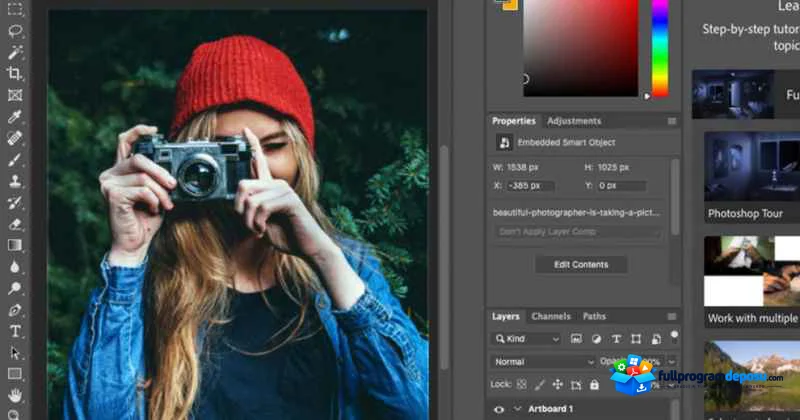The width and height of the screenshot is (800, 420).
Task: Filter layers by adjustment layers
Action: pyautogui.click(x=596, y=339)
